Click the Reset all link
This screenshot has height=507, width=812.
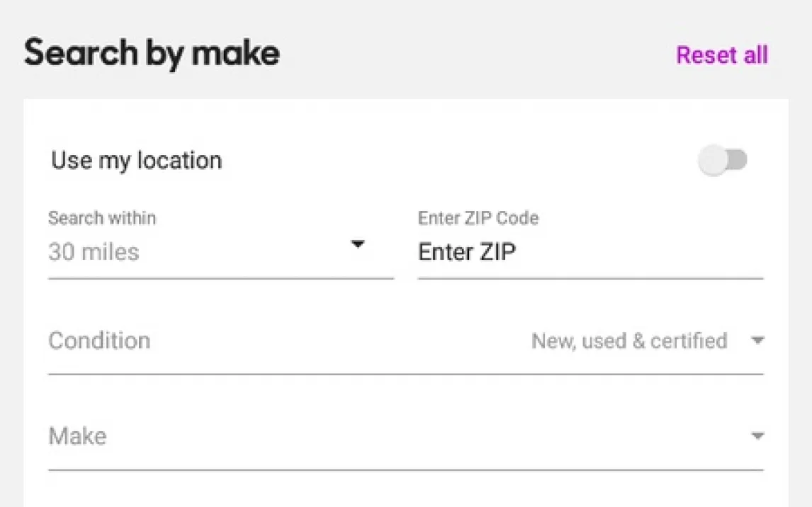tap(721, 55)
